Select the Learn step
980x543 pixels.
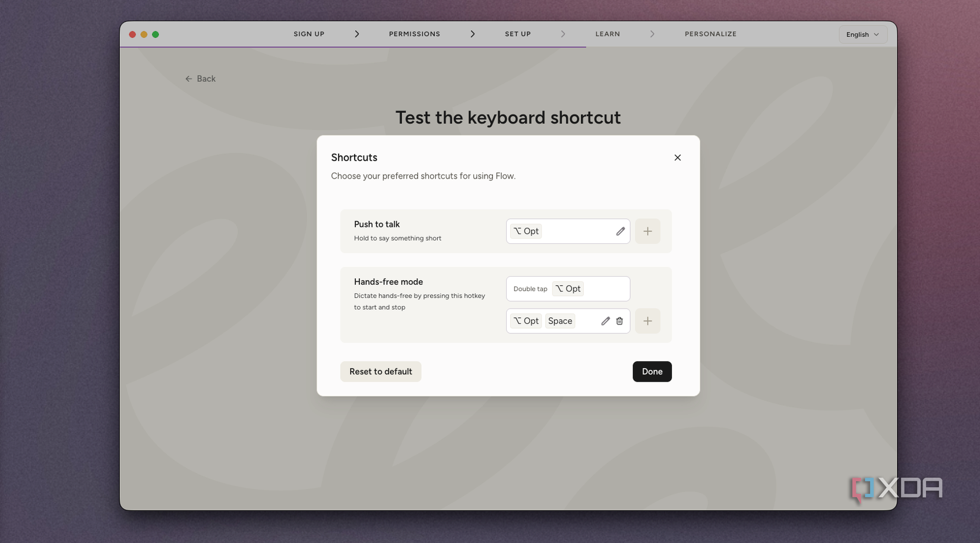pos(608,34)
